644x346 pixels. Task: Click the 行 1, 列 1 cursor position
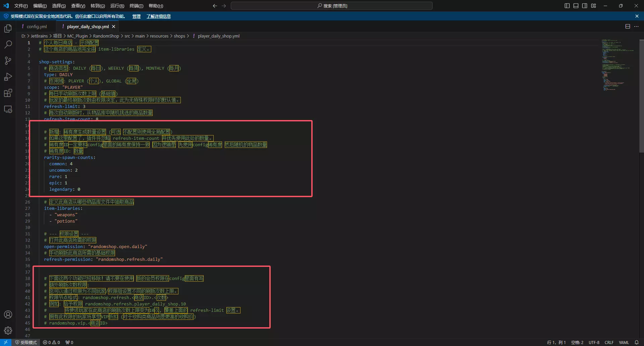pos(556,342)
